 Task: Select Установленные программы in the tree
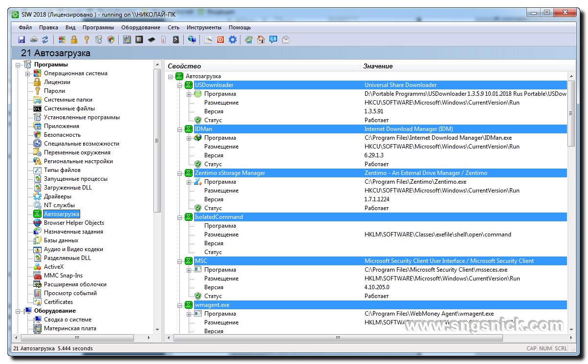(x=82, y=117)
